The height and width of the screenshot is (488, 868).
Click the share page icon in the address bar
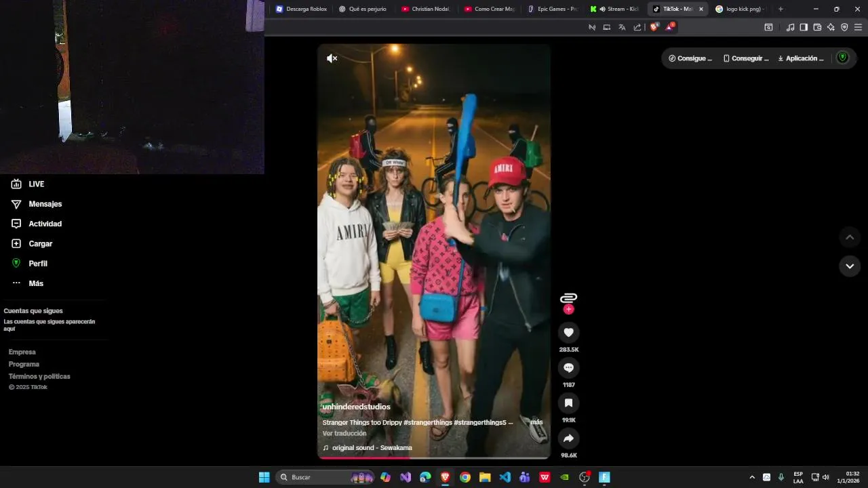coord(637,27)
